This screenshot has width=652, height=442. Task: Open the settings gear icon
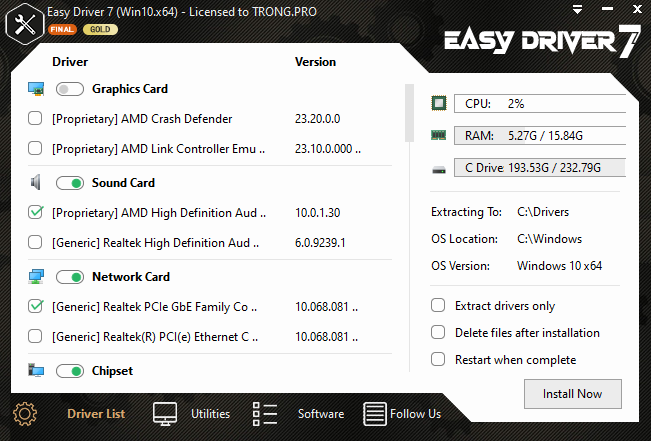pos(25,414)
